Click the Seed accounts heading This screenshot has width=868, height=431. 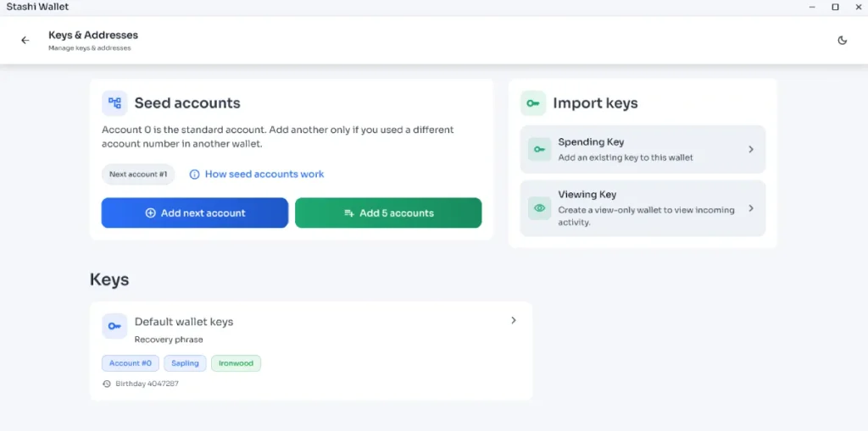click(187, 103)
